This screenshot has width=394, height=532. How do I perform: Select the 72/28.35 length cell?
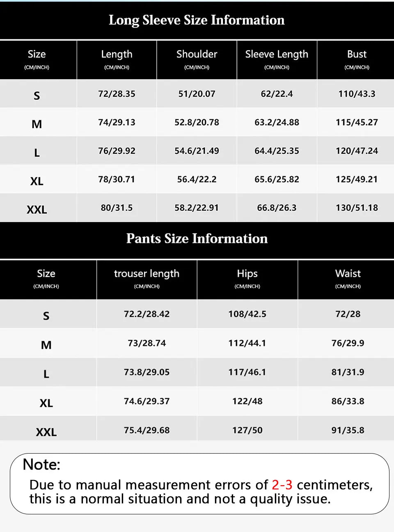coord(117,94)
